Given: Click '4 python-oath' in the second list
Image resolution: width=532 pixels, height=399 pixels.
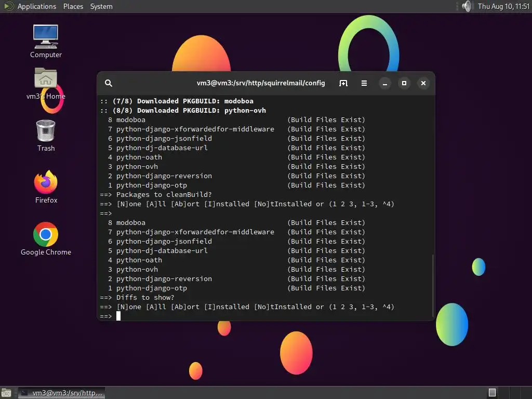Looking at the screenshot, I should click(x=135, y=260).
